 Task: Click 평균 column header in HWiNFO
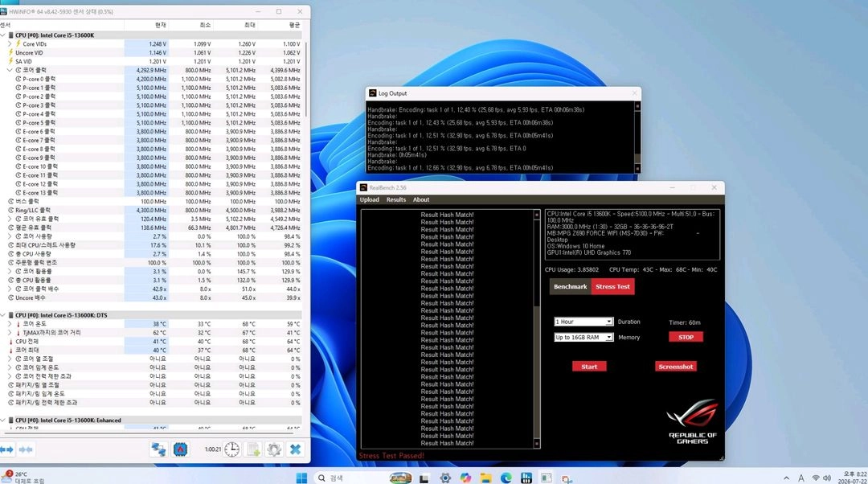point(294,25)
